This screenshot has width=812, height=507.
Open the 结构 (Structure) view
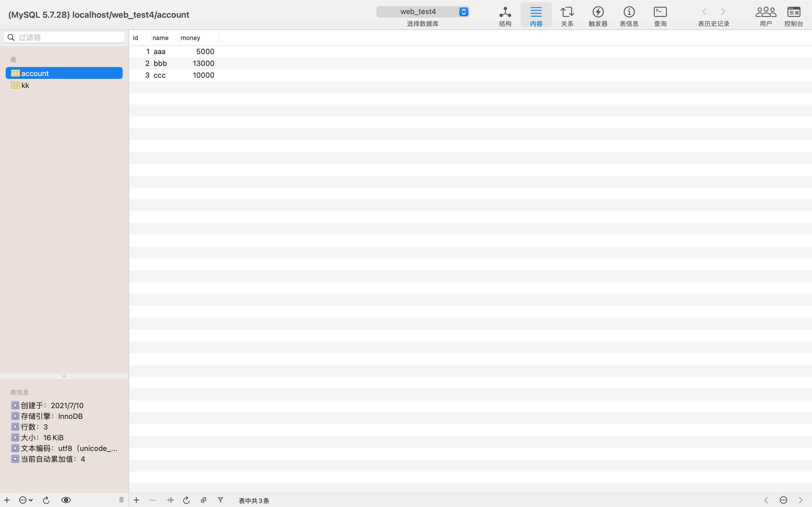click(505, 16)
